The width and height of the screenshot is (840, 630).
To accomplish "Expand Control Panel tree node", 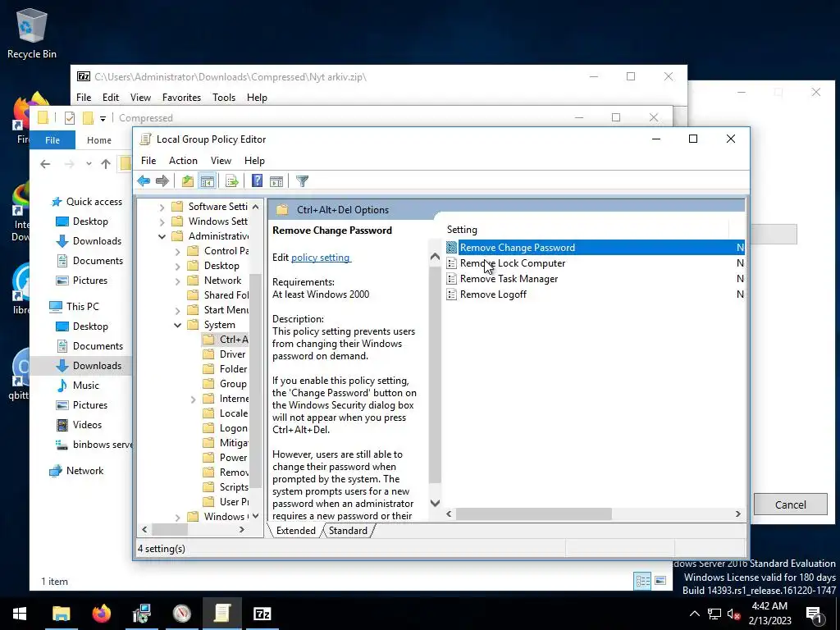I will click(x=177, y=251).
